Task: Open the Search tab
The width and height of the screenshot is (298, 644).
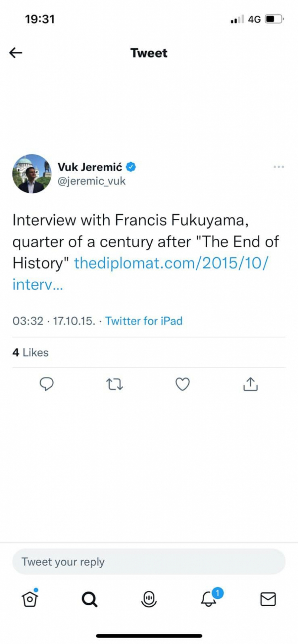Action: [x=89, y=599]
